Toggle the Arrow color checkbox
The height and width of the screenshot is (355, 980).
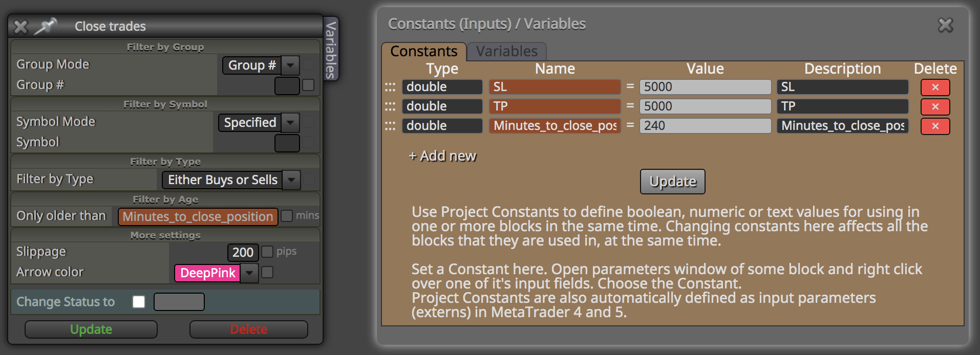coord(267,272)
